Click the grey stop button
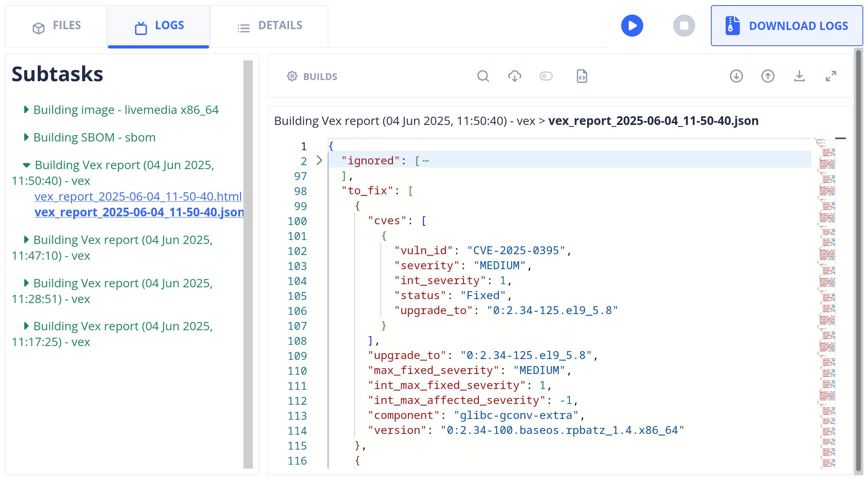 coord(684,26)
